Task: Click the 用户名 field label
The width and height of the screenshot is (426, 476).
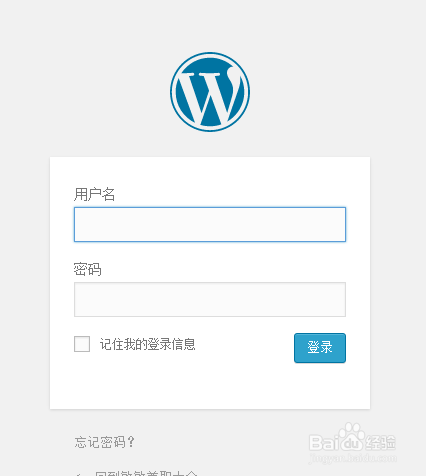Action: coord(94,194)
